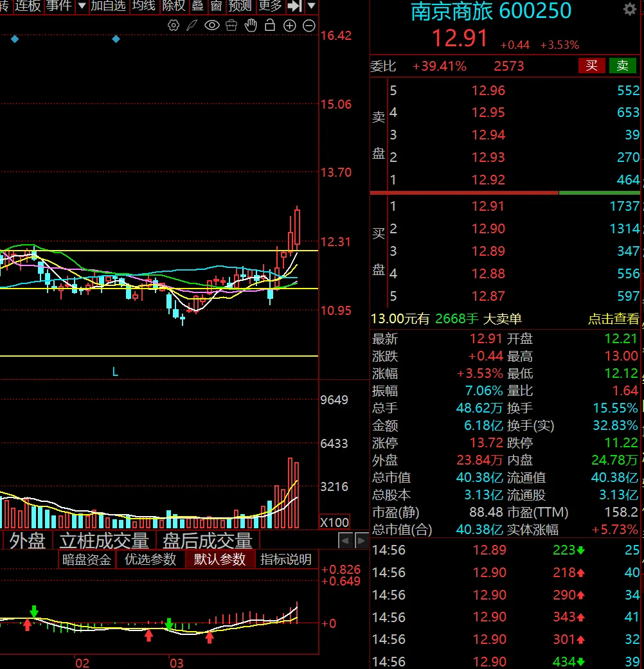
Task: Click the jump-to-end arrow icon
Action: click(294, 6)
